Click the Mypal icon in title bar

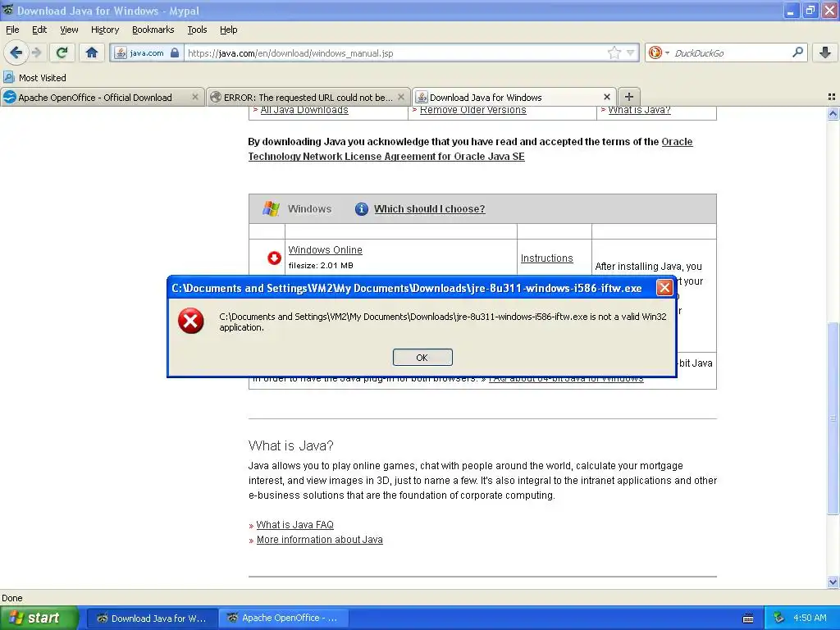tap(7, 10)
